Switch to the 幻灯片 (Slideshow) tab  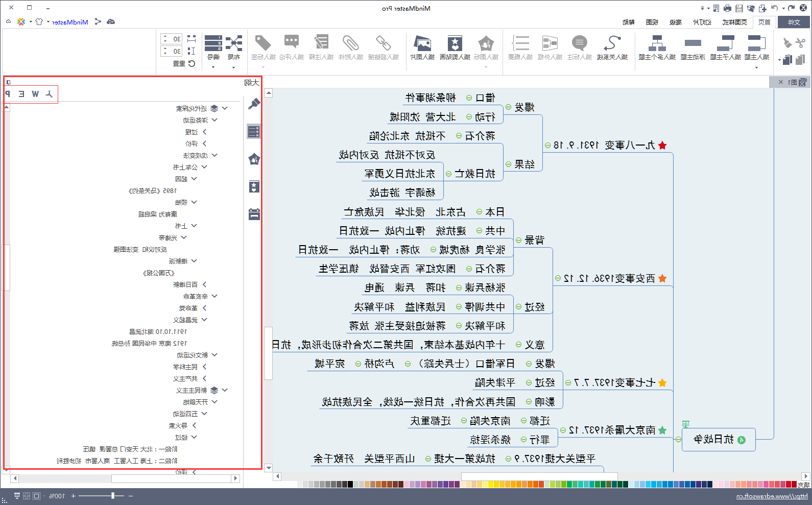click(x=702, y=22)
